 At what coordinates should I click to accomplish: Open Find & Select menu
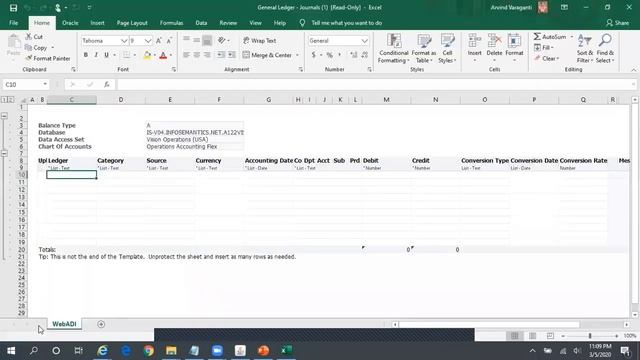(x=605, y=49)
